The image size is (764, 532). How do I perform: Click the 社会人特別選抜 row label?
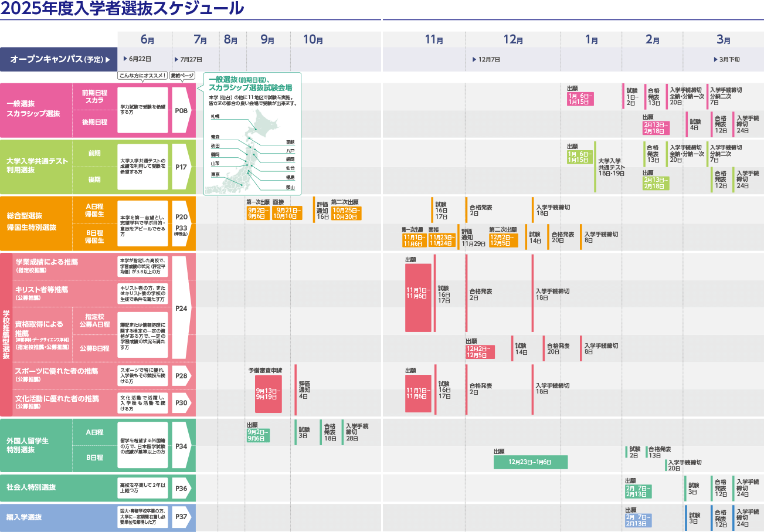click(31, 487)
